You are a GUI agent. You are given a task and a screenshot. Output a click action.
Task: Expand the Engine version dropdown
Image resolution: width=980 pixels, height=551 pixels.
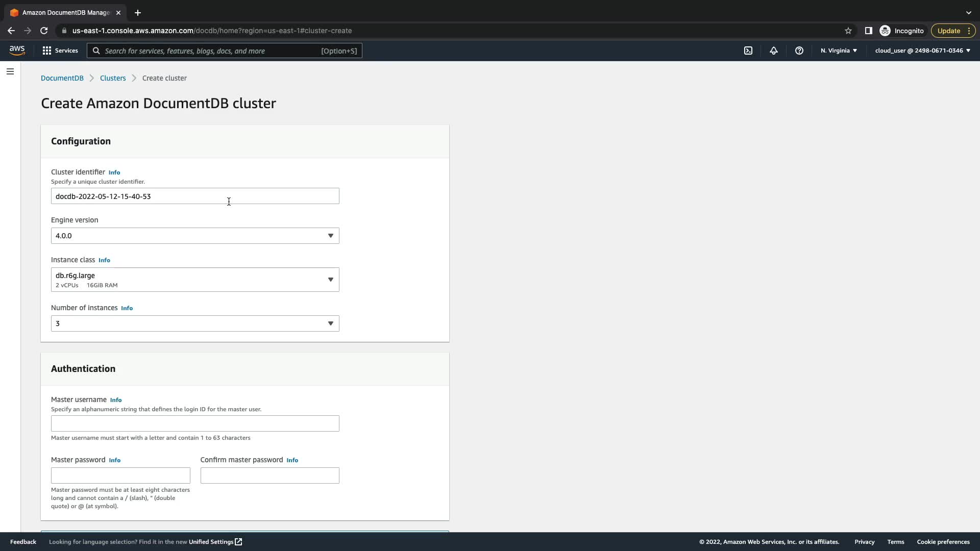tap(195, 236)
